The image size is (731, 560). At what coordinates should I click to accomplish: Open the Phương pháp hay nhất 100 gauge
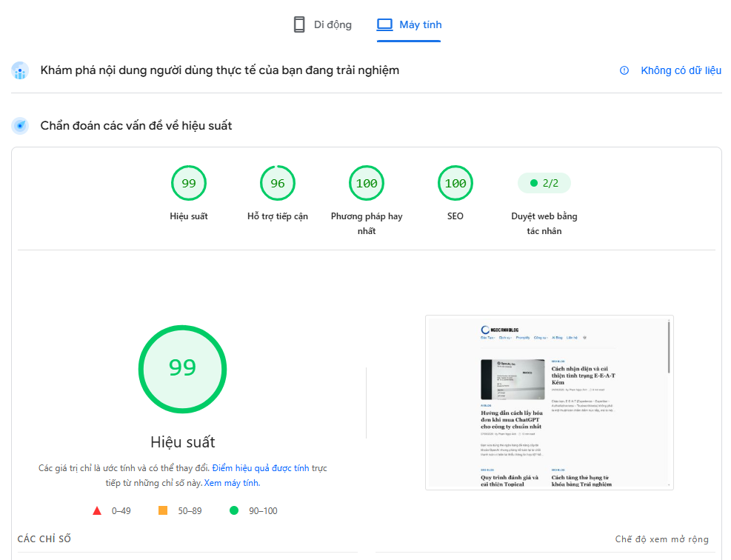367,183
